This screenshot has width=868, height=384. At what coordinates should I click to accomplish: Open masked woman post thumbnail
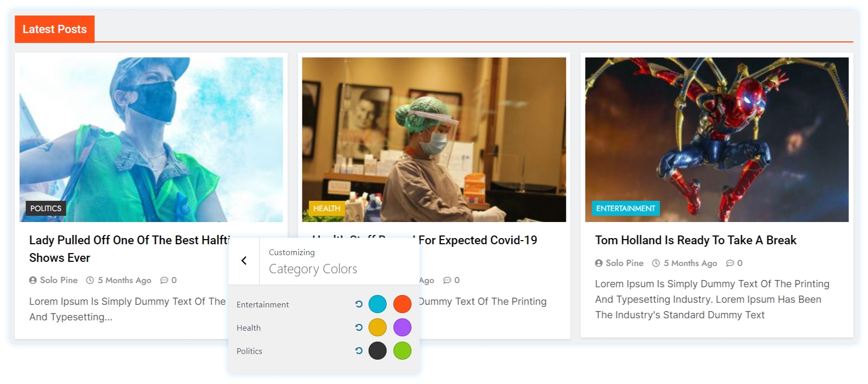(151, 140)
